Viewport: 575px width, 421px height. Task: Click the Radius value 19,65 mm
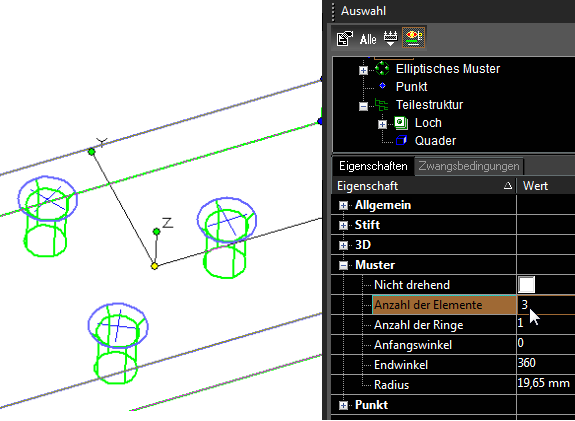(x=543, y=383)
